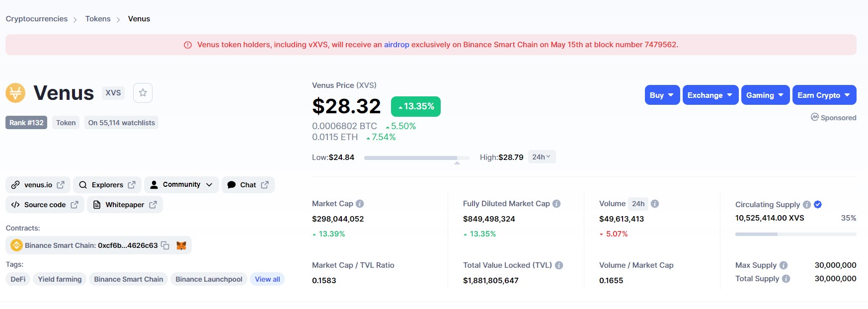This screenshot has width=868, height=309.
Task: Click the Token type badge
Action: (x=66, y=123)
